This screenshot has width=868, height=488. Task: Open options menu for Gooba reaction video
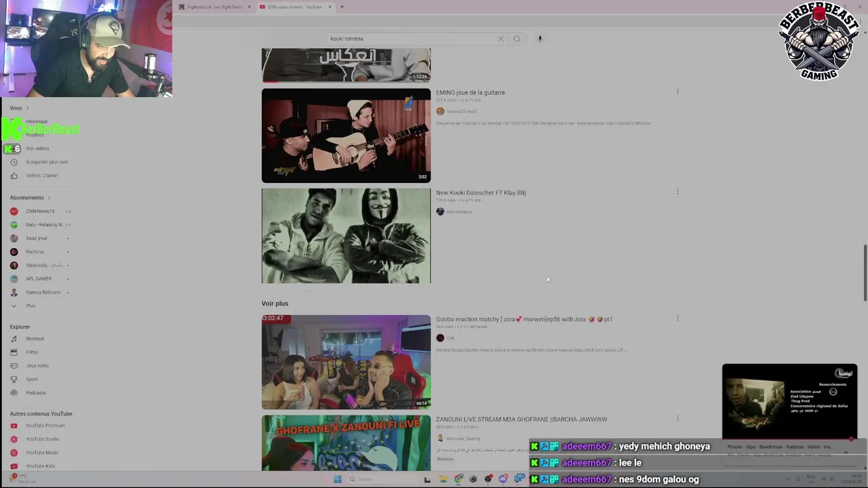pyautogui.click(x=677, y=318)
